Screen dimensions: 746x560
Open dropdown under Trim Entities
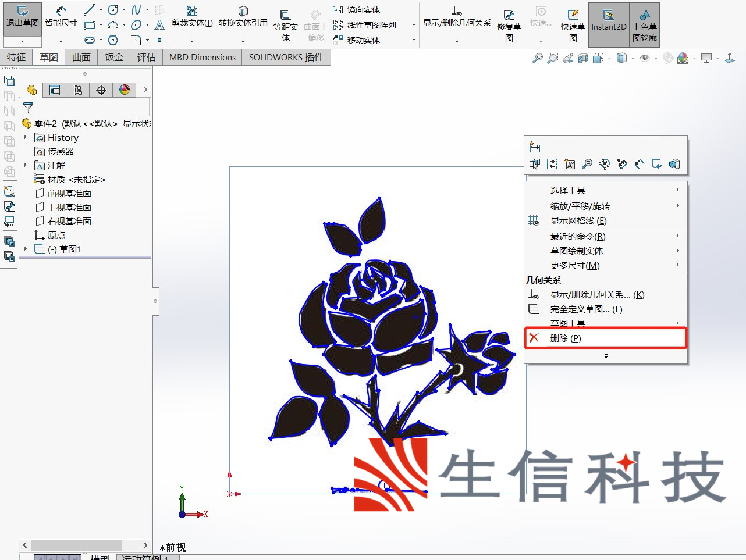click(192, 41)
